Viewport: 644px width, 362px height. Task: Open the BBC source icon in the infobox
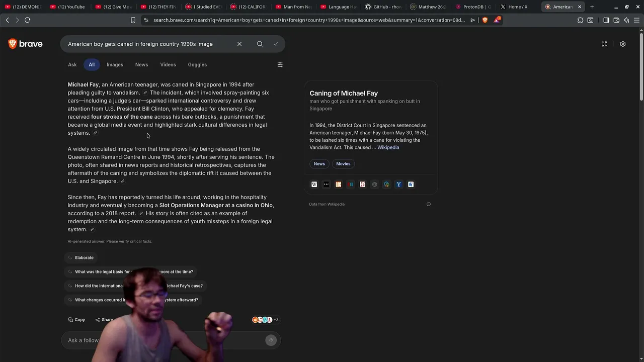(326, 185)
